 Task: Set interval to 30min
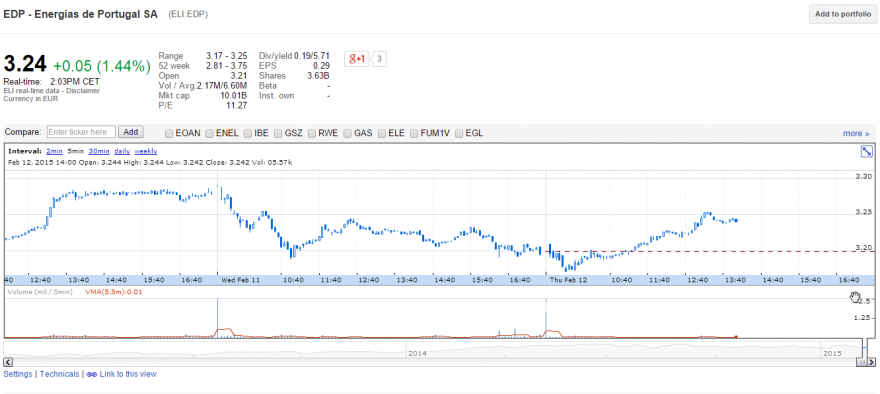click(99, 152)
